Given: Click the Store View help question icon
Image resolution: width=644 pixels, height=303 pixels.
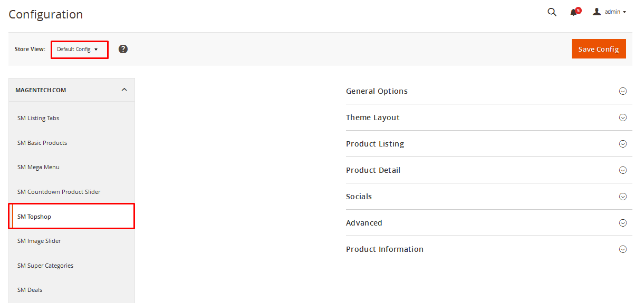Looking at the screenshot, I should click(x=123, y=49).
